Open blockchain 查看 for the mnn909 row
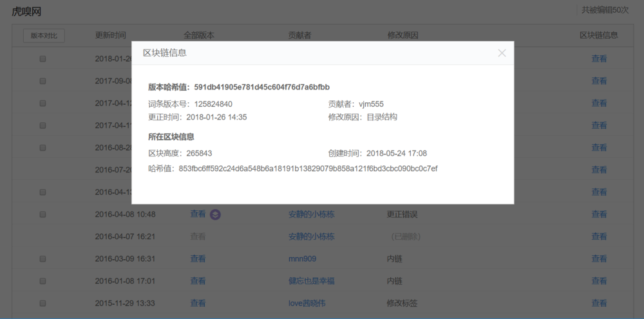The height and width of the screenshot is (319, 644). click(599, 259)
